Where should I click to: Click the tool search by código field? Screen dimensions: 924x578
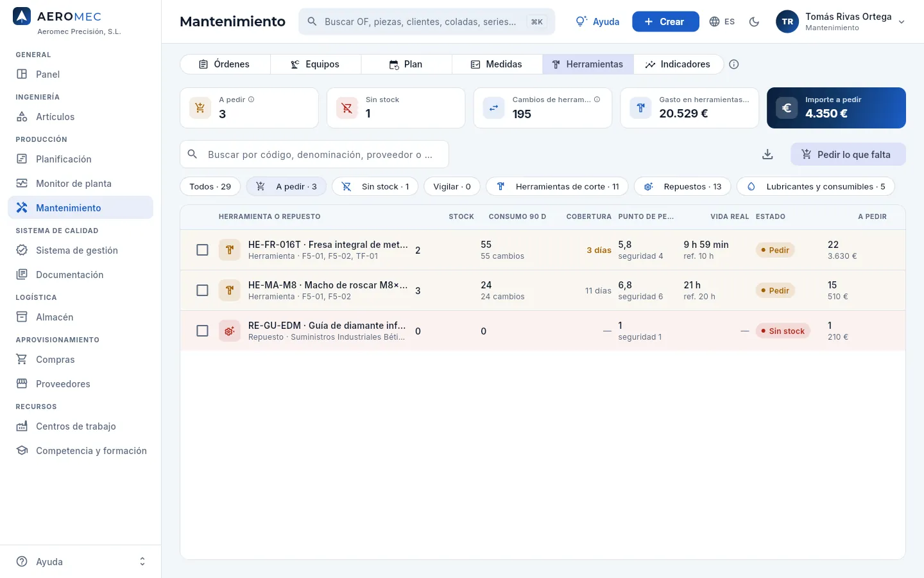pos(314,154)
